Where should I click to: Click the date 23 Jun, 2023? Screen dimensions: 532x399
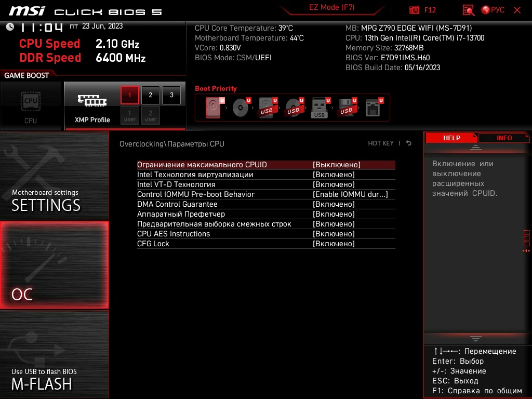tap(102, 26)
